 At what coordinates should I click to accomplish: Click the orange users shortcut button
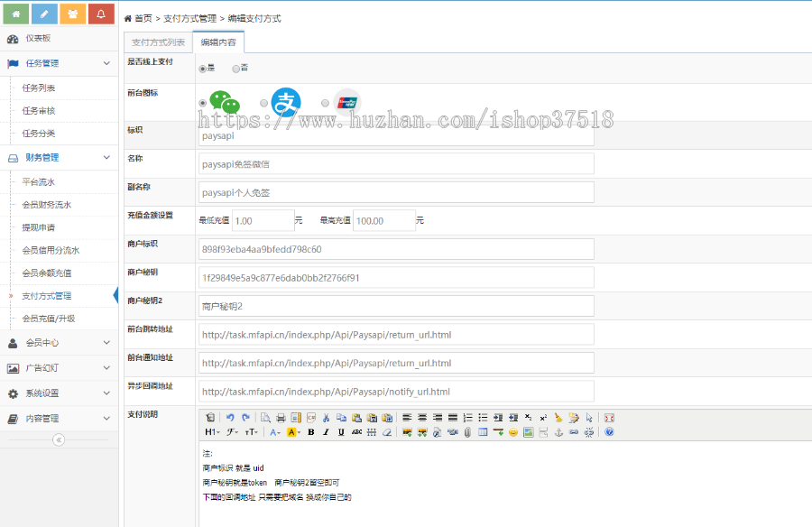coord(73,14)
